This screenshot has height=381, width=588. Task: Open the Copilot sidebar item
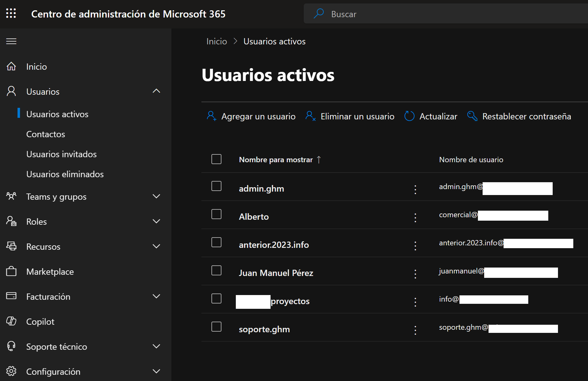pyautogui.click(x=40, y=322)
